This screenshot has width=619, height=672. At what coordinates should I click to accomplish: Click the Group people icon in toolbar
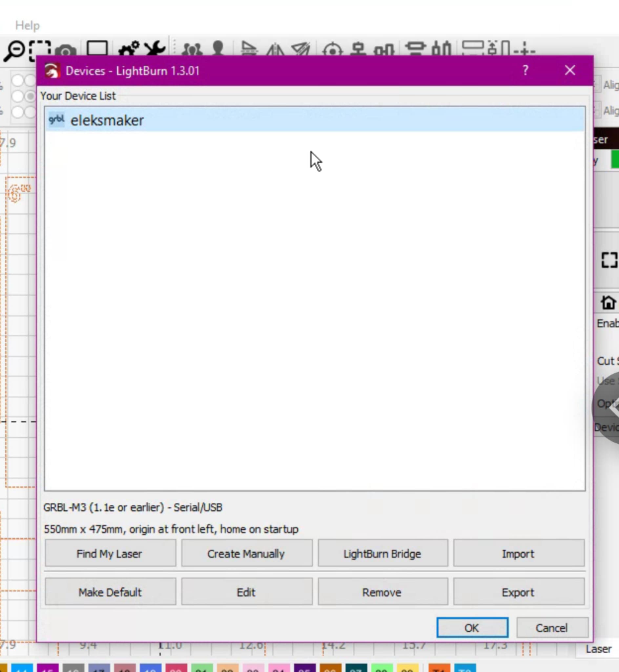tap(192, 49)
